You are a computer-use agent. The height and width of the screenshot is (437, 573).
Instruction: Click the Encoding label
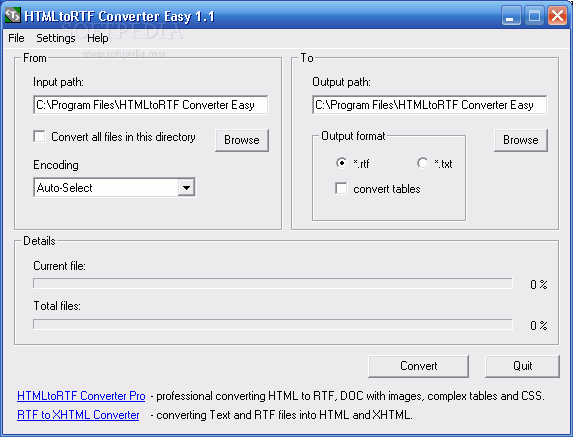pos(56,165)
